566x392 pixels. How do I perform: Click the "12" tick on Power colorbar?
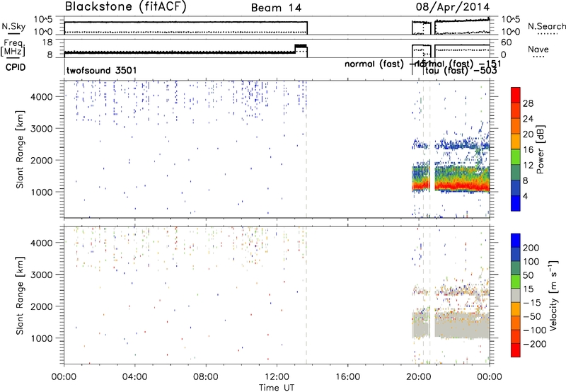(x=528, y=166)
